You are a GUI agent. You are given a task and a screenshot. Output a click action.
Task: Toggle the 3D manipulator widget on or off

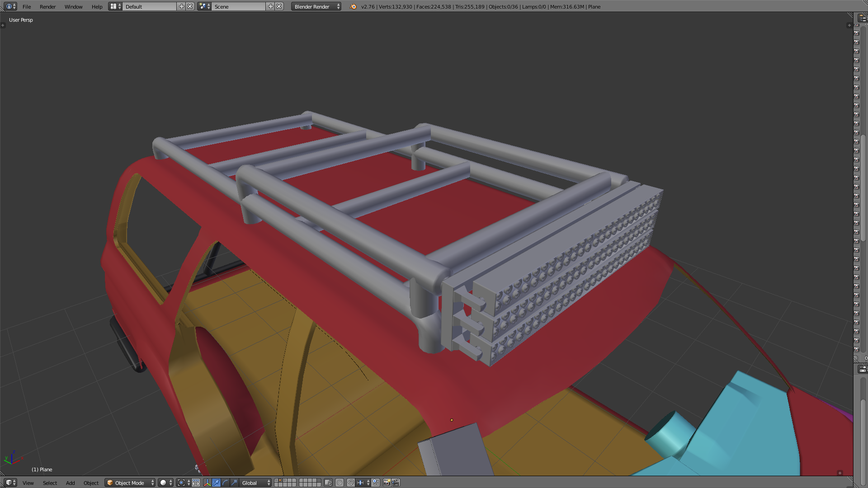(207, 483)
